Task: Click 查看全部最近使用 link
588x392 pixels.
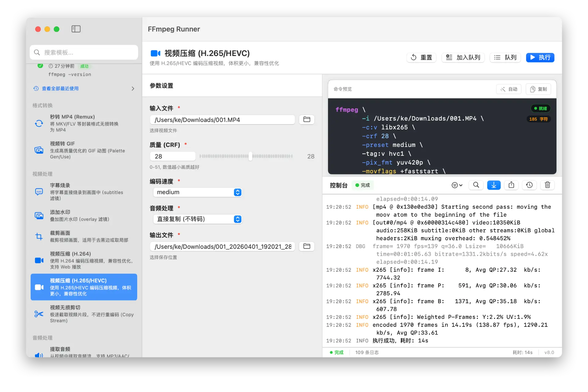Action: (x=60, y=88)
